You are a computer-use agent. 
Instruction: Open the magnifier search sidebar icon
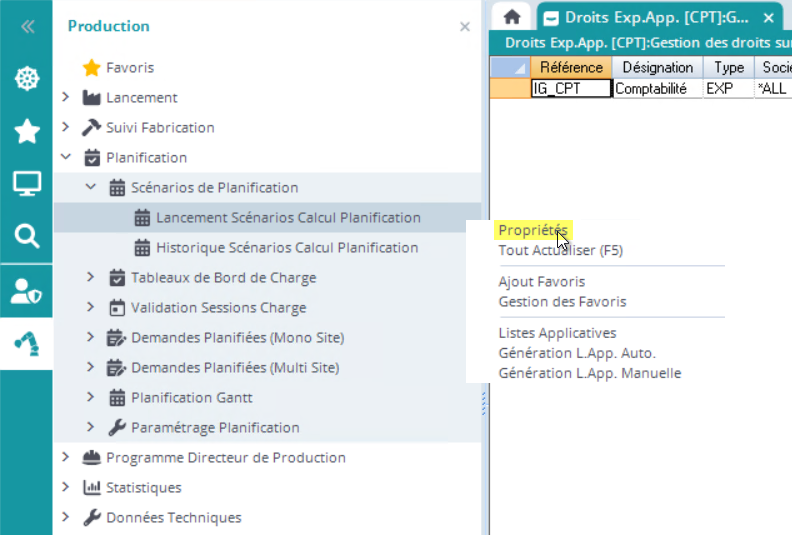click(x=27, y=236)
